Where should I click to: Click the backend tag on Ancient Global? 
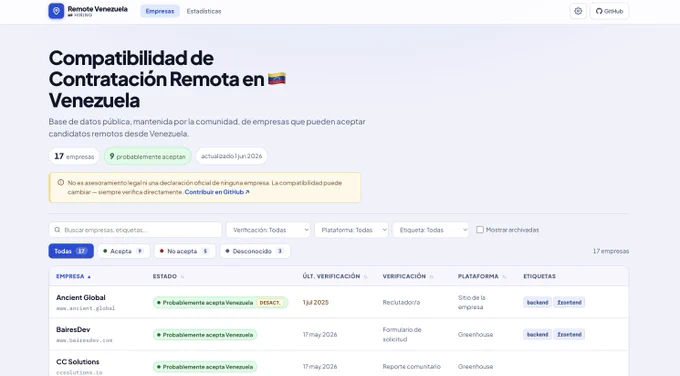click(537, 302)
